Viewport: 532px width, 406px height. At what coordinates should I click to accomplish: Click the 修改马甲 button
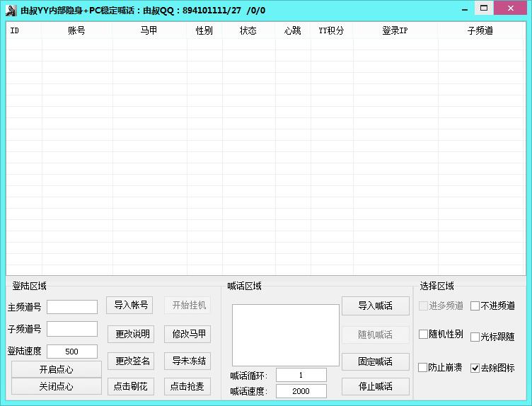pyautogui.click(x=187, y=335)
